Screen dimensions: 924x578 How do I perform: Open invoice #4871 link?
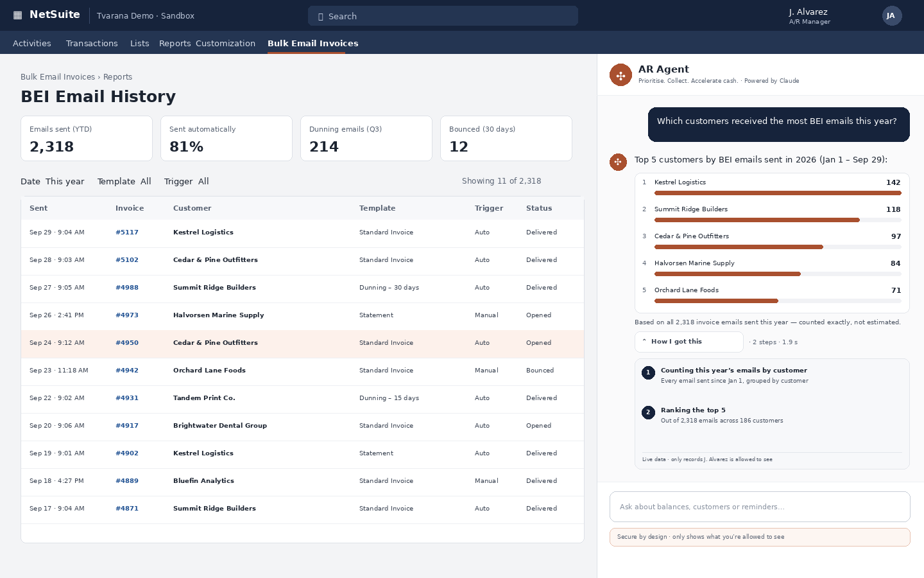click(127, 509)
